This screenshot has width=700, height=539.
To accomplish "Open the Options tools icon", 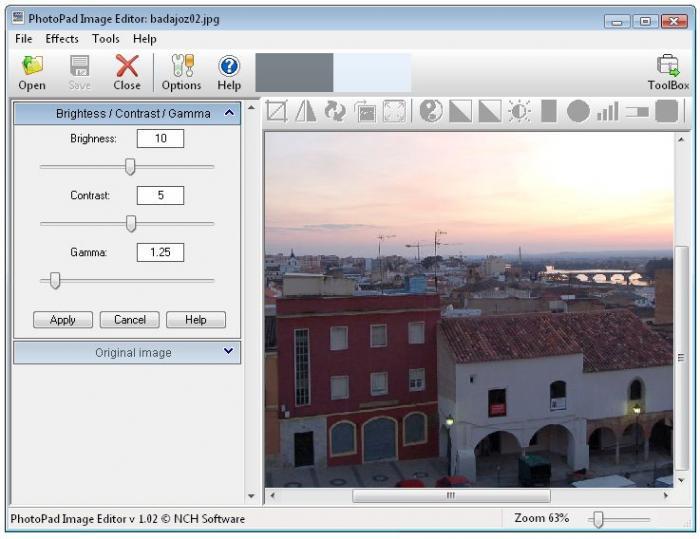I will [x=183, y=66].
